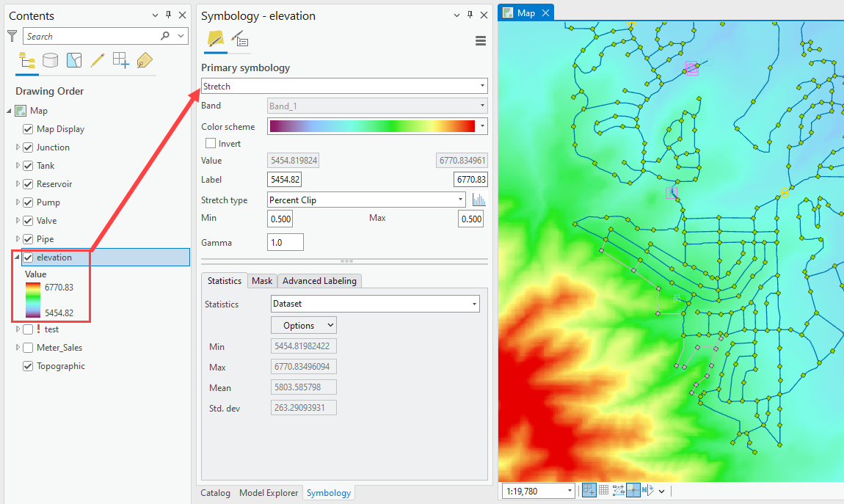Close the Symbology pane
Screen dimensions: 844x504
tap(484, 15)
